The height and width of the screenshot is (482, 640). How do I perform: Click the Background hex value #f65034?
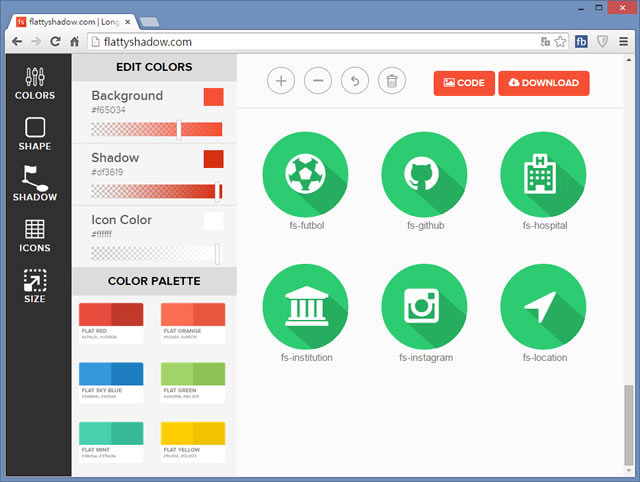tap(108, 110)
